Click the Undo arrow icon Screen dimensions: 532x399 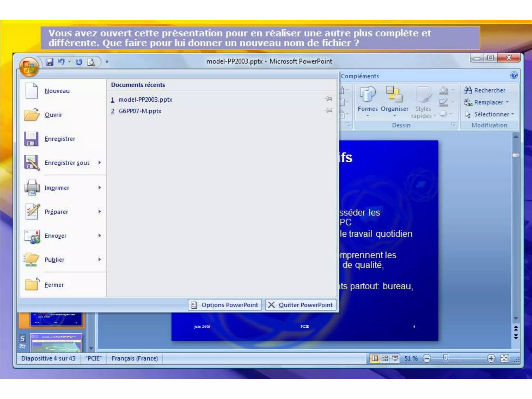pyautogui.click(x=61, y=62)
